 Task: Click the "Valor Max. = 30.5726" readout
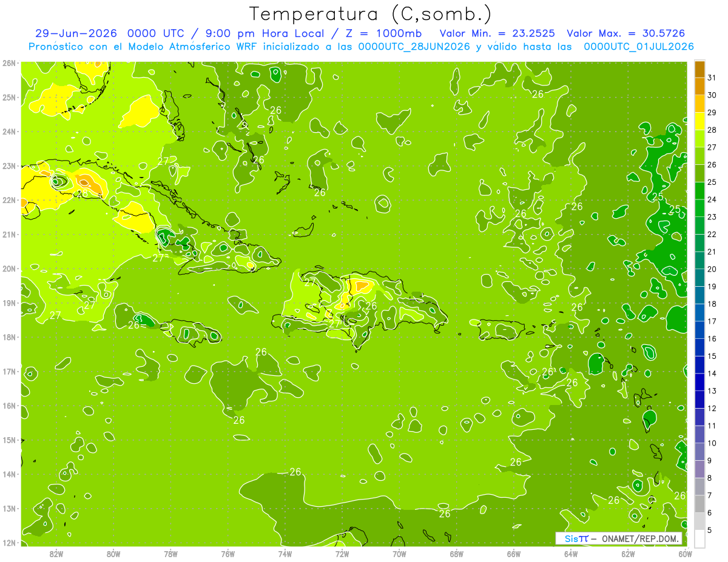tap(626, 33)
